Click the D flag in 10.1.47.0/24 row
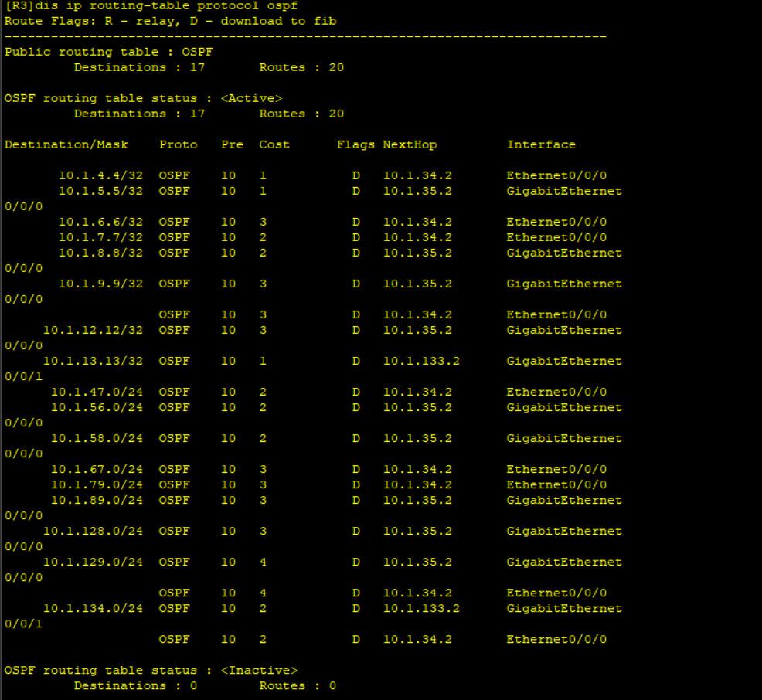The image size is (762, 700). coord(356,392)
